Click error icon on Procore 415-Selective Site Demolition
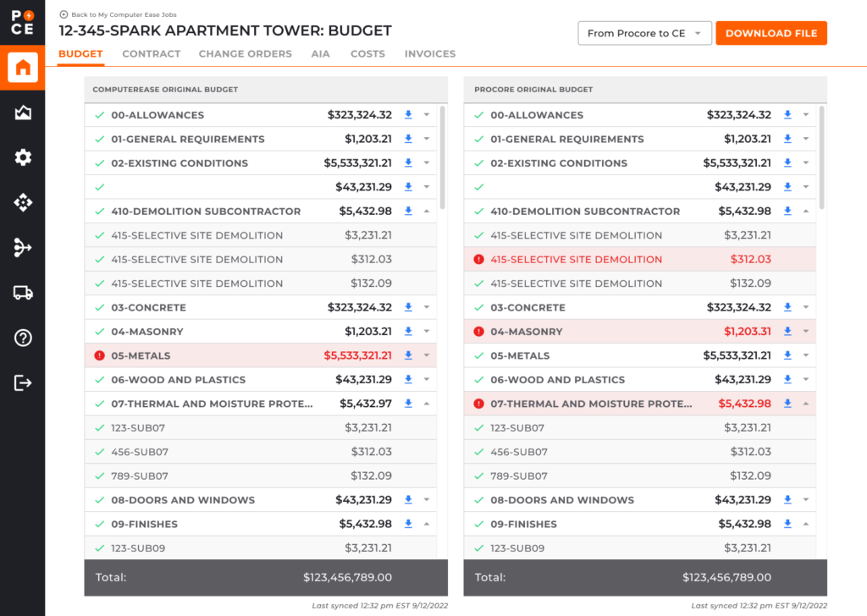This screenshot has width=867, height=616. pyautogui.click(x=479, y=259)
